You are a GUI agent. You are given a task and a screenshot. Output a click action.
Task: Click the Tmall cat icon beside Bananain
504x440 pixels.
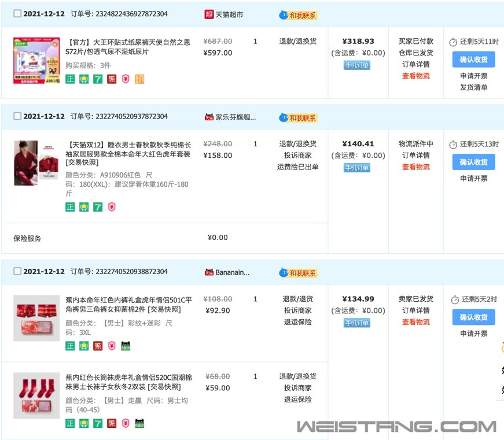[x=209, y=272]
